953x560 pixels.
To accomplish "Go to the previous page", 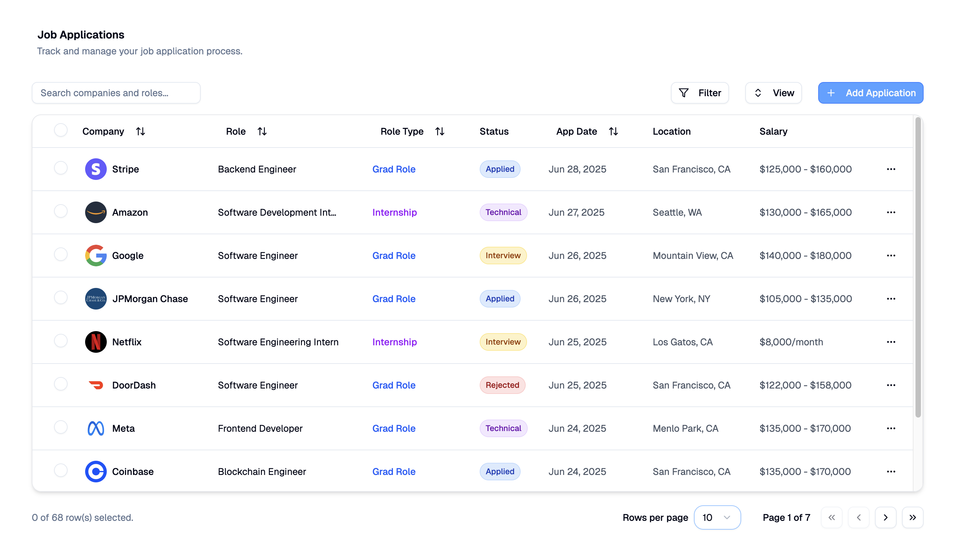I will point(858,517).
